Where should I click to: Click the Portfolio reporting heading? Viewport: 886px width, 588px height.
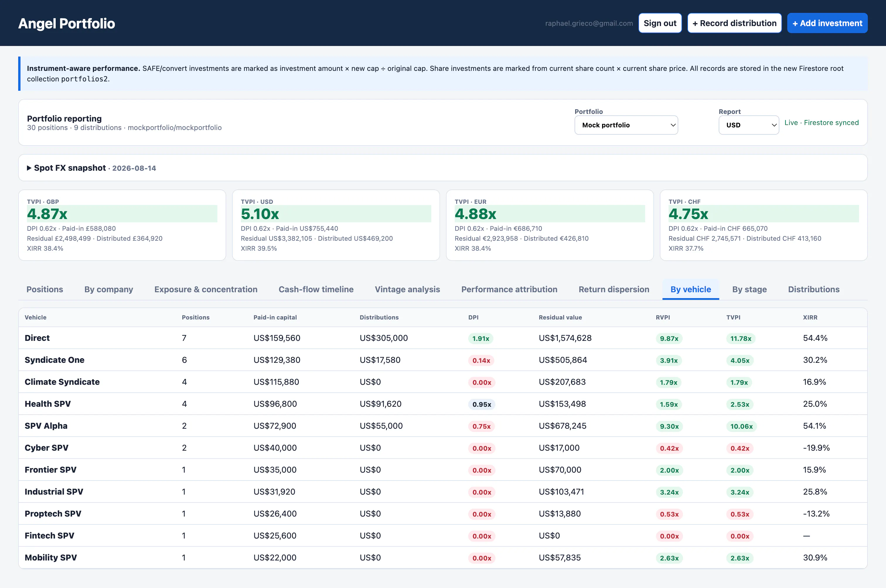click(x=64, y=119)
